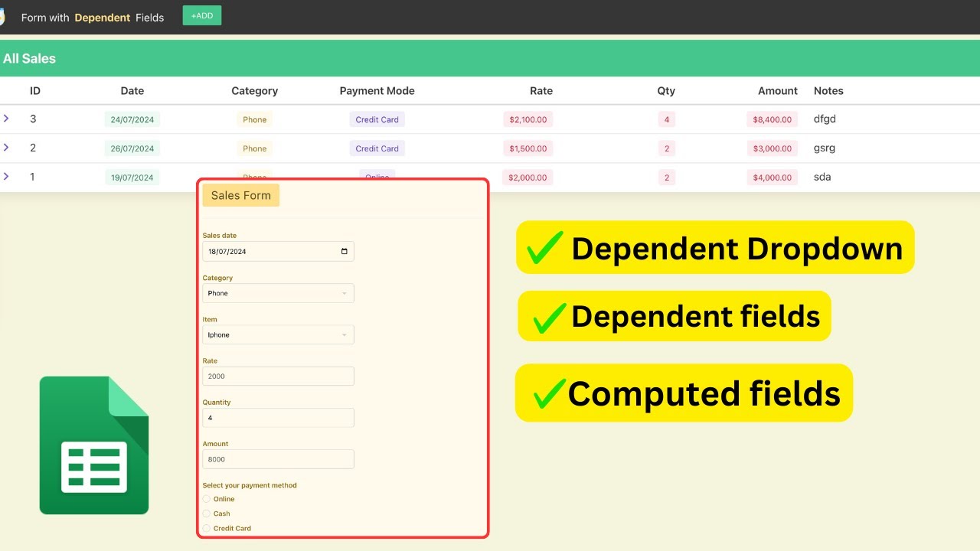Open the Category dropdown showing Phone
This screenshot has width=980, height=551.
[278, 293]
